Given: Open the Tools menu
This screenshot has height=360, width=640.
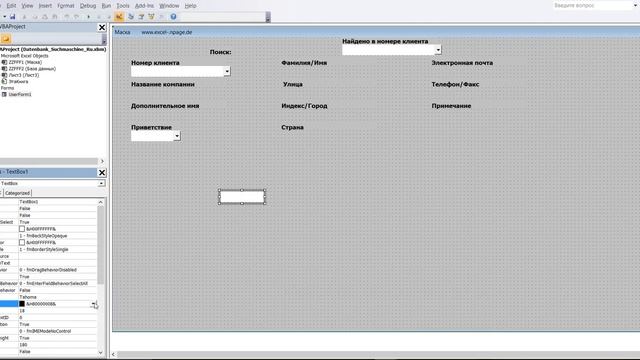Looking at the screenshot, I should pos(123,6).
